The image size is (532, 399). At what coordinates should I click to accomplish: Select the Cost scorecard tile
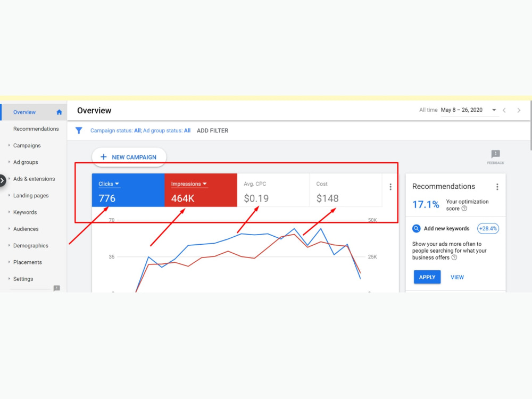(346, 190)
